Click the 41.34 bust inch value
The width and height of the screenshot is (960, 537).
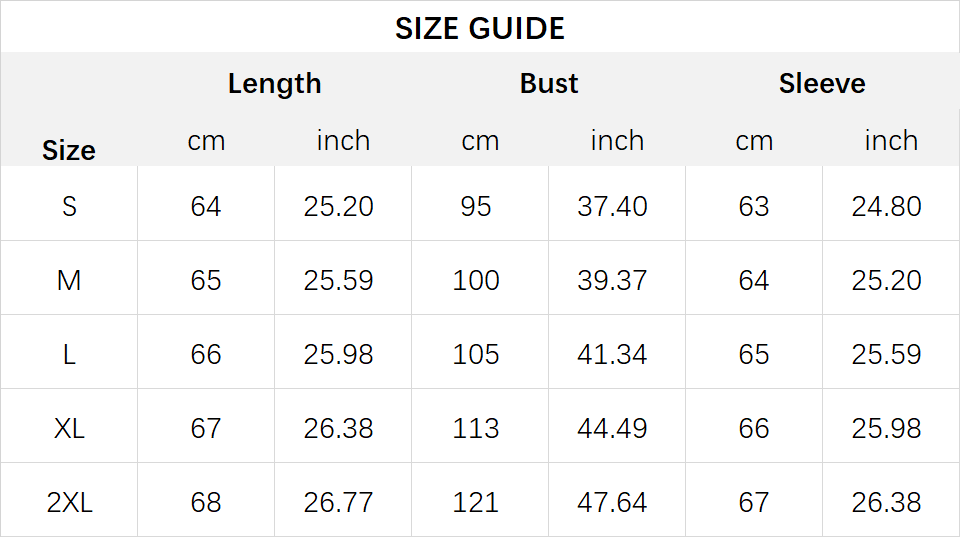click(x=612, y=355)
